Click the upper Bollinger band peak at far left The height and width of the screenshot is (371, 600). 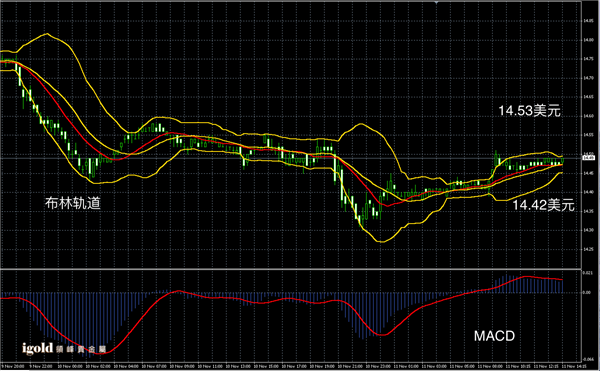47,34
